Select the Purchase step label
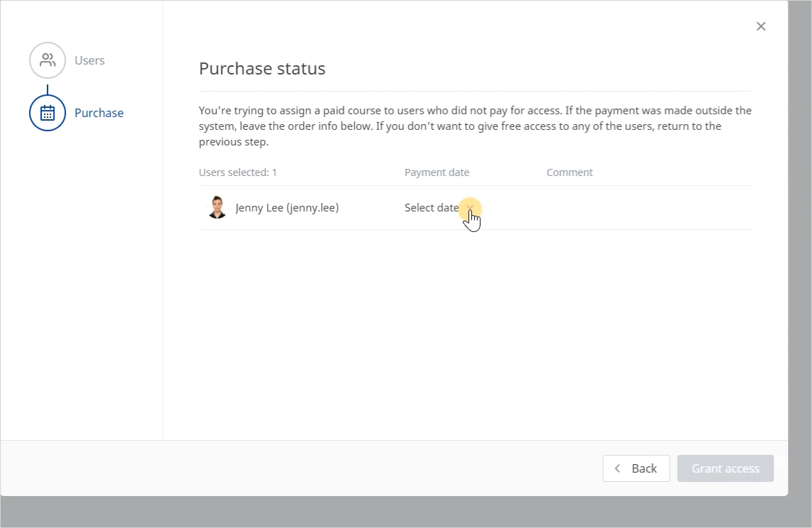 click(x=99, y=113)
